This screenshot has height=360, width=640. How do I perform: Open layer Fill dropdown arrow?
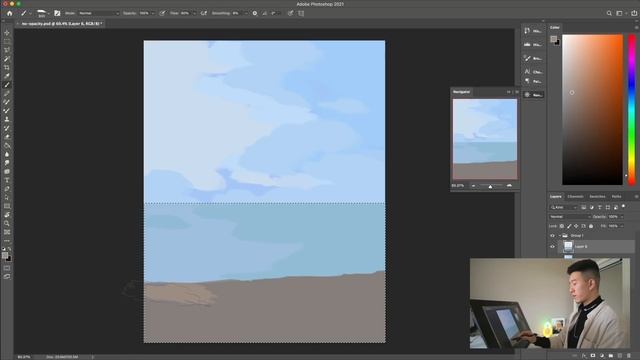pyautogui.click(x=622, y=226)
